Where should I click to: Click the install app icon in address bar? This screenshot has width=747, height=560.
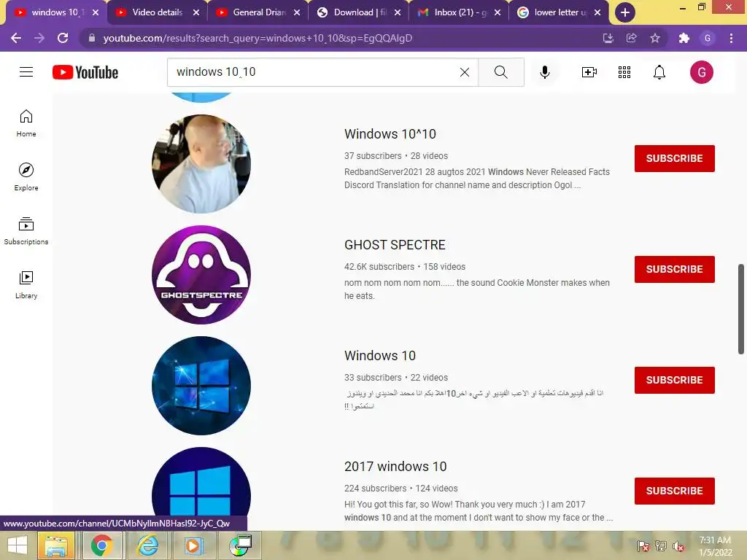click(x=608, y=38)
